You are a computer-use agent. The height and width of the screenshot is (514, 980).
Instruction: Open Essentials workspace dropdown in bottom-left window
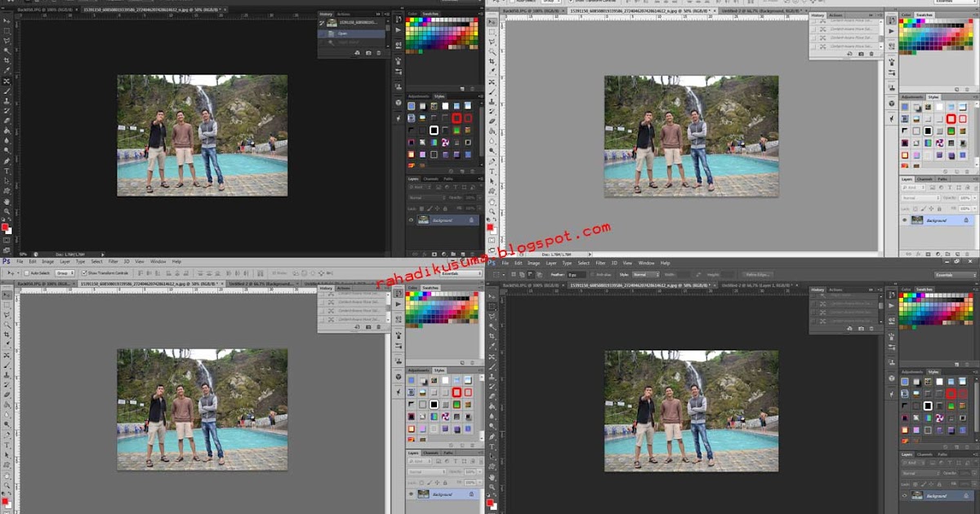tap(461, 273)
